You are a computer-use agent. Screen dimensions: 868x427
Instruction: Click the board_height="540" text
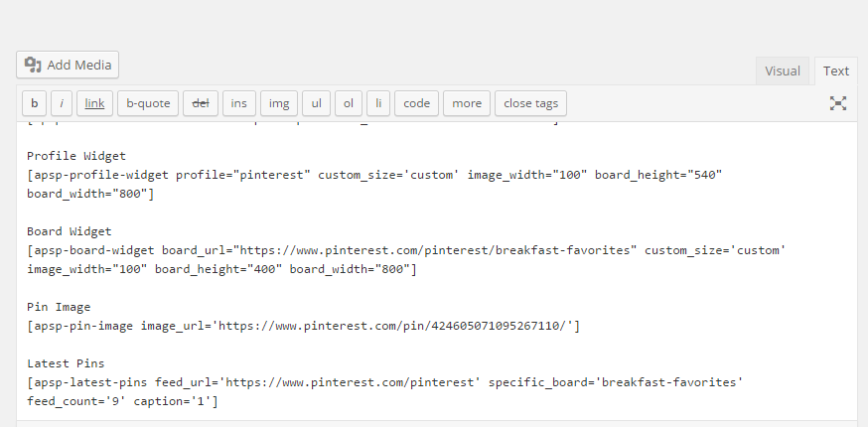point(658,175)
